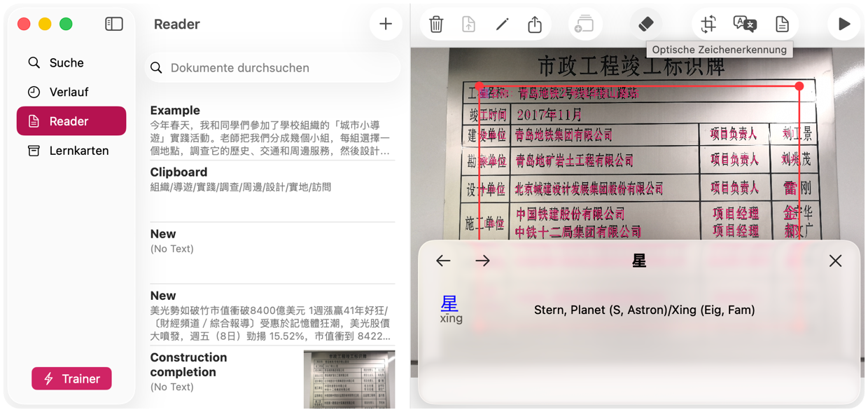
Task: Toggle the sidebar panel icon
Action: (x=114, y=24)
